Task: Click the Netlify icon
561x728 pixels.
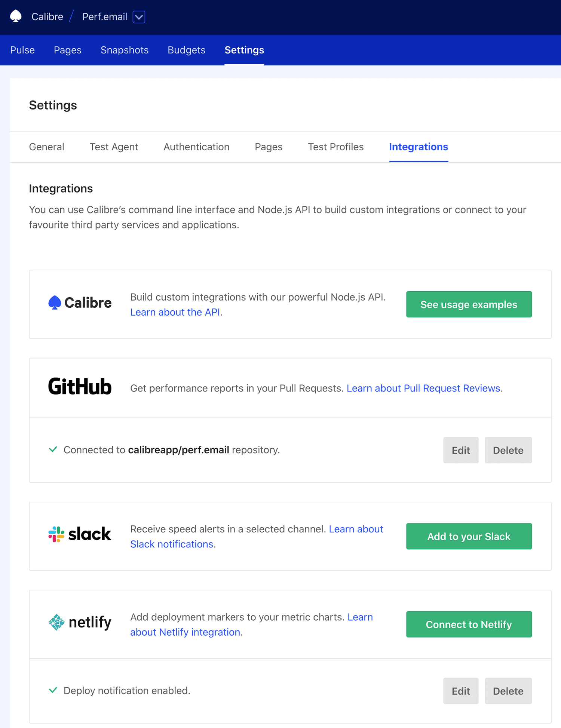Action: click(56, 622)
